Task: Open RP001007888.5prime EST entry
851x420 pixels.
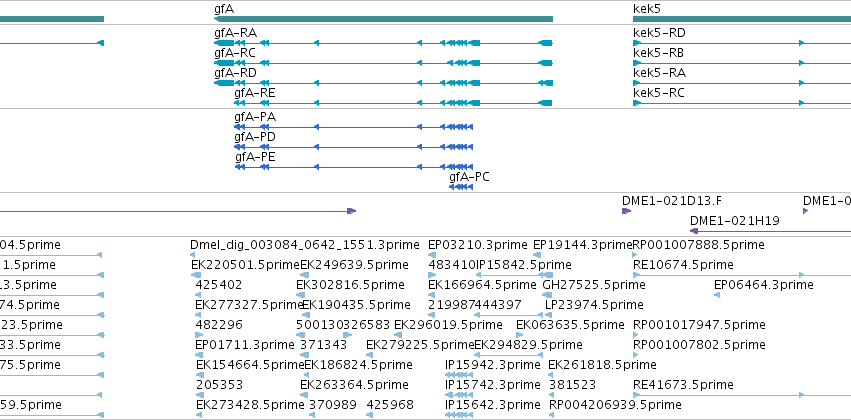Action: pyautogui.click(x=698, y=245)
